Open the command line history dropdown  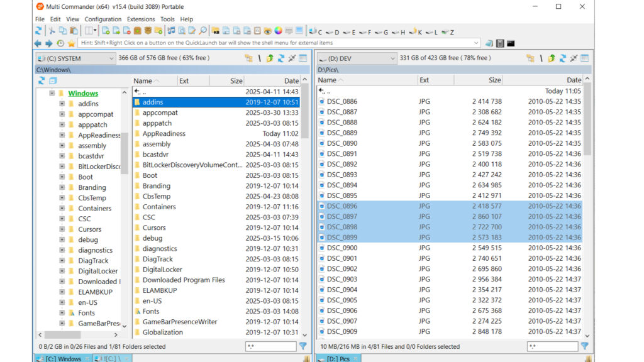tap(475, 43)
